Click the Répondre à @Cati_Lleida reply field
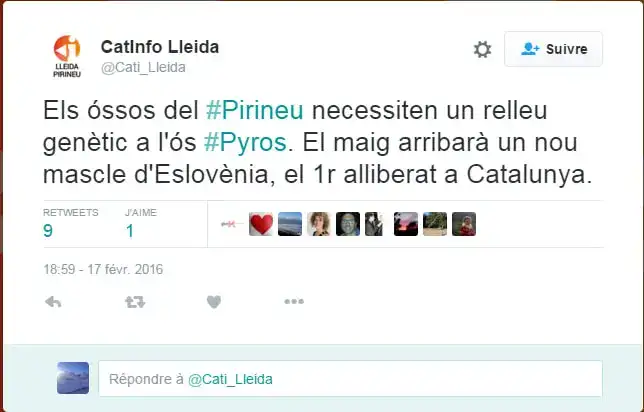 click(x=350, y=379)
